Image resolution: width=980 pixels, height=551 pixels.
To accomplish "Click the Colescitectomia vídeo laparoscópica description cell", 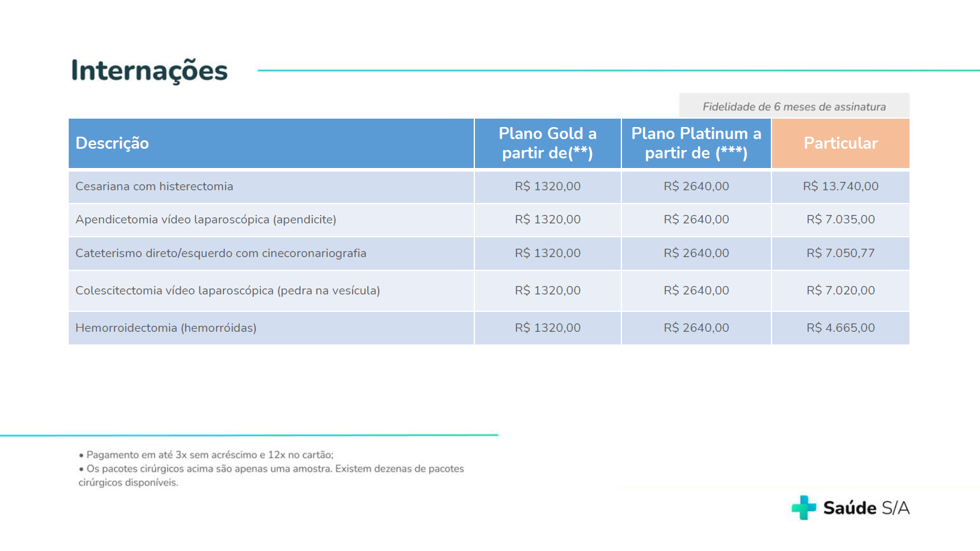I will click(x=227, y=291).
